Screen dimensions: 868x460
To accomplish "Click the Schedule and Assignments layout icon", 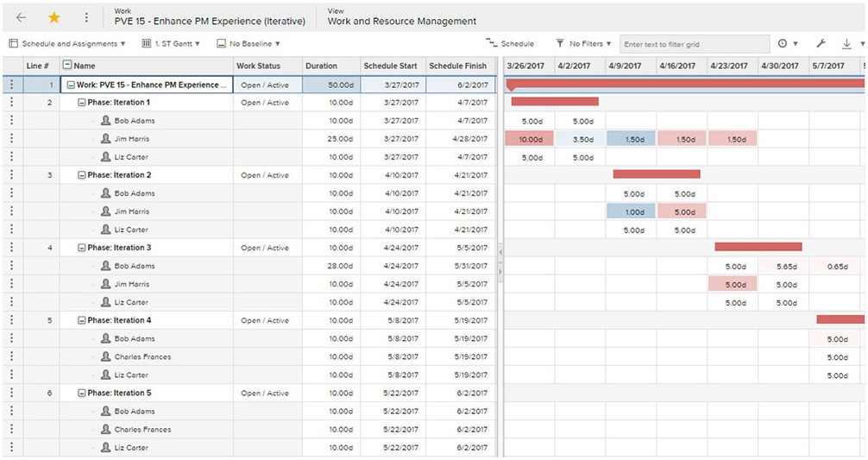I will pyautogui.click(x=13, y=43).
